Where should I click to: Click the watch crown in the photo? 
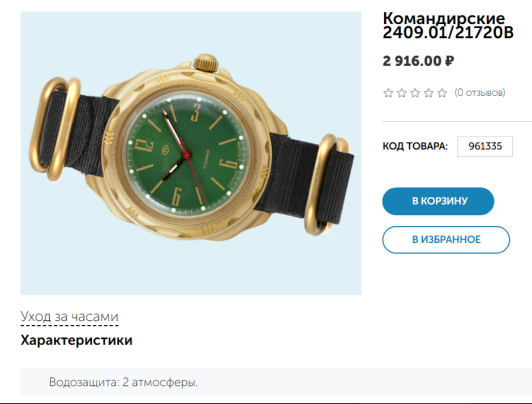click(205, 63)
